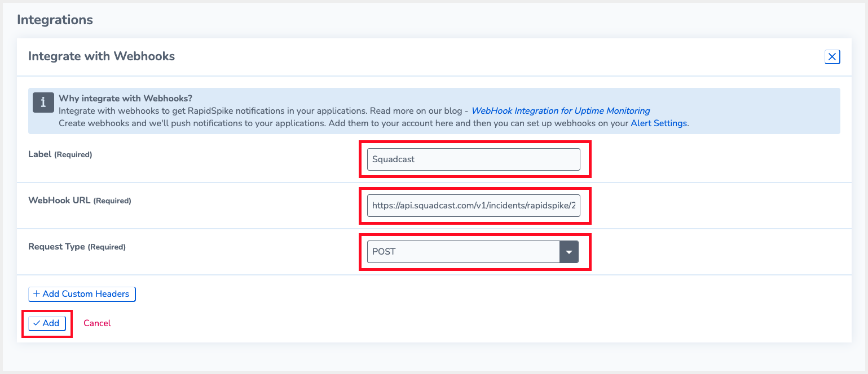Open the Request Type dropdown showing POST
The height and width of the screenshot is (374, 868).
473,252
